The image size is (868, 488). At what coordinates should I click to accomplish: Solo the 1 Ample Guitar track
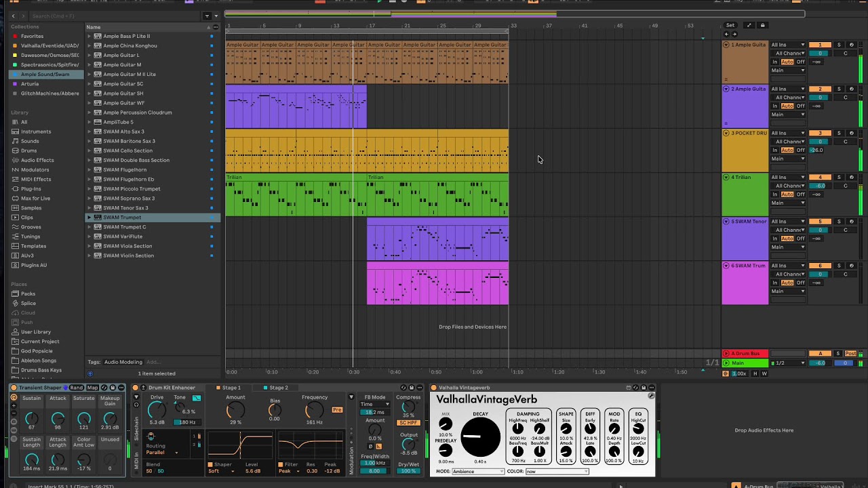(x=839, y=45)
